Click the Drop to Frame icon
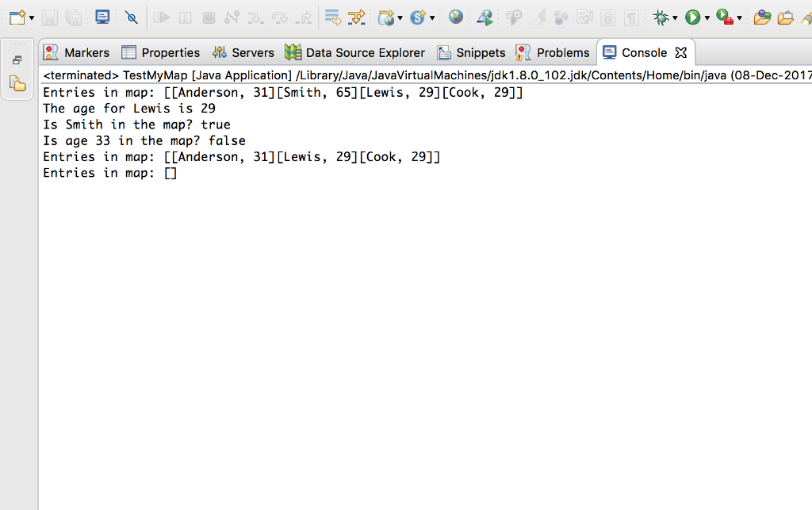The width and height of the screenshot is (812, 510). point(332,17)
